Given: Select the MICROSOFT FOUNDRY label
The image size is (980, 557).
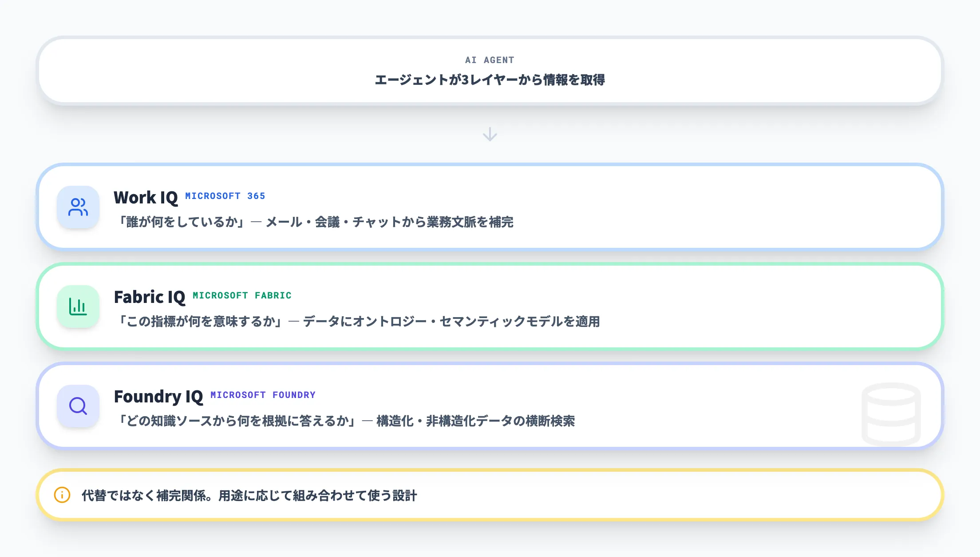Looking at the screenshot, I should [x=263, y=395].
